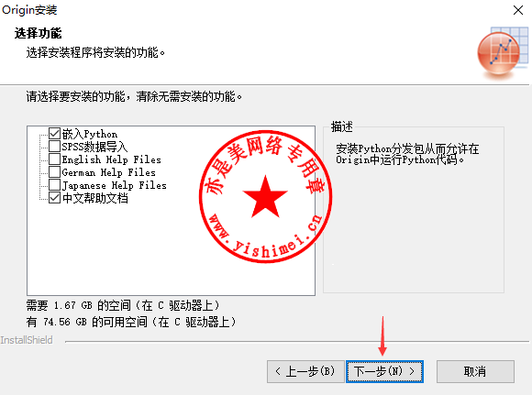This screenshot has width=532, height=395.
Task: Check the English Help Files box
Action: 54,159
